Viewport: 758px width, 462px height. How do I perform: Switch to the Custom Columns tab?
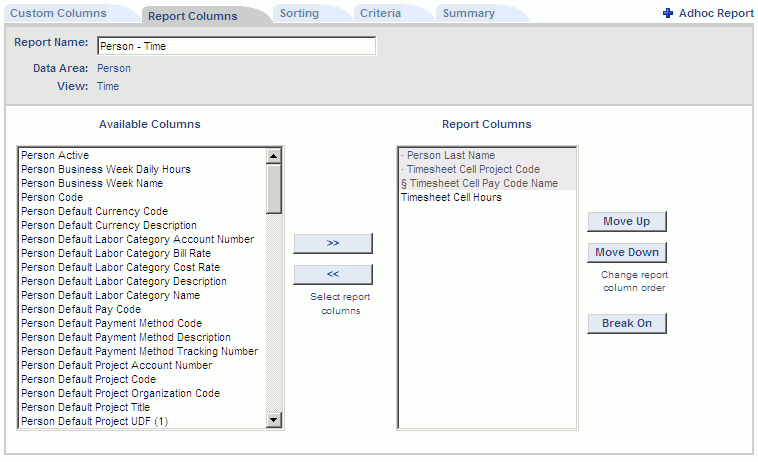[58, 13]
